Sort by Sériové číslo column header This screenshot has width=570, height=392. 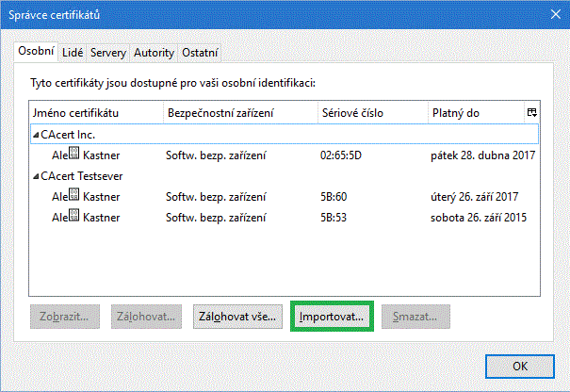367,113
